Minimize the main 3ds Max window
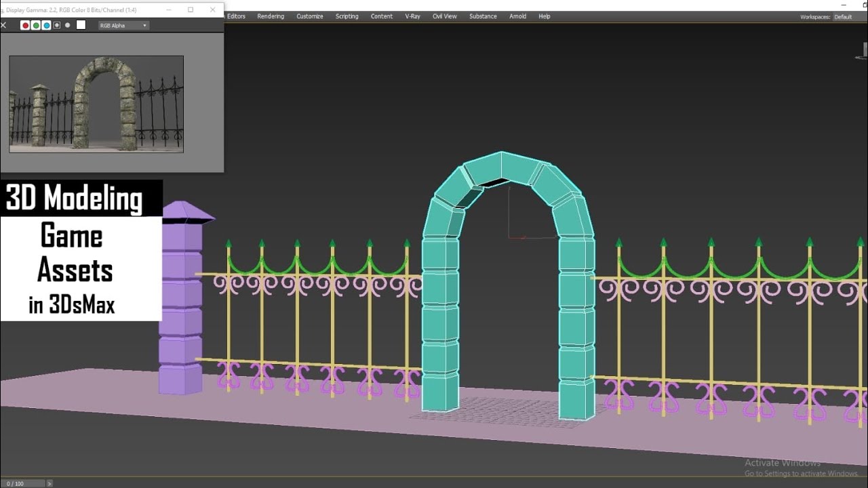Screen dimensions: 868x488 843,5
